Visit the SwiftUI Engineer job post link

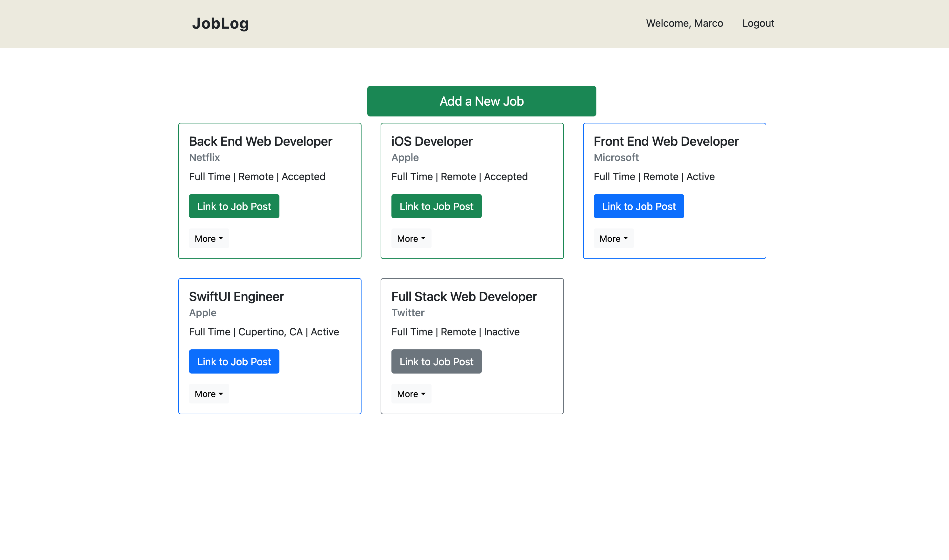click(234, 361)
